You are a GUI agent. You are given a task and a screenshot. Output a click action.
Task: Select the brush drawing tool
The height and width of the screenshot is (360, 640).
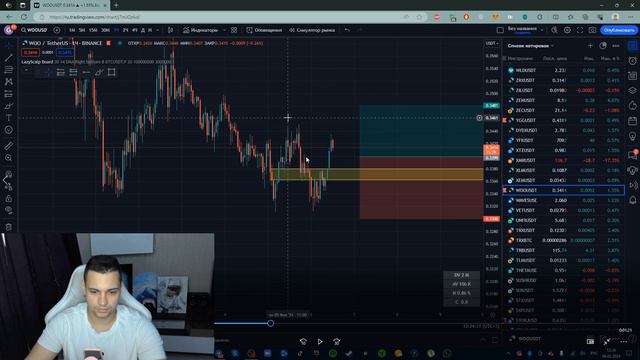(x=9, y=106)
